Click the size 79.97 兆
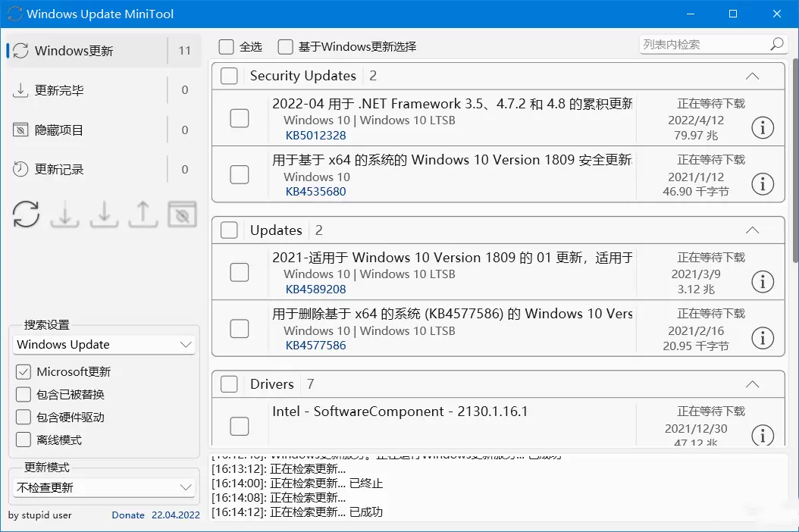 tap(696, 136)
